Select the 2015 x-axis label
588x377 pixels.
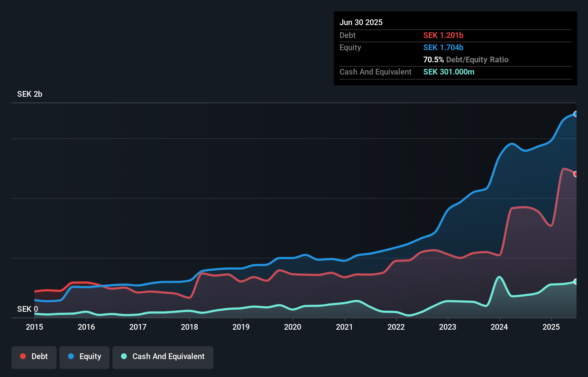click(x=34, y=327)
